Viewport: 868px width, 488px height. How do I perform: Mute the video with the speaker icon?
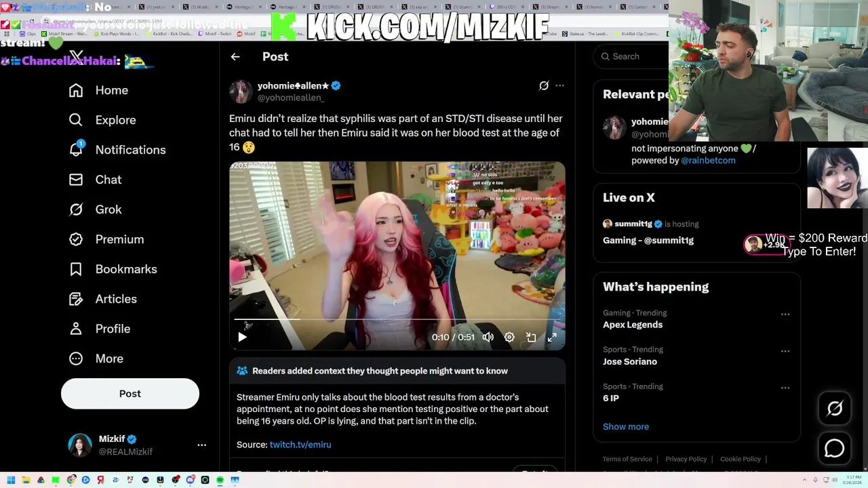488,337
